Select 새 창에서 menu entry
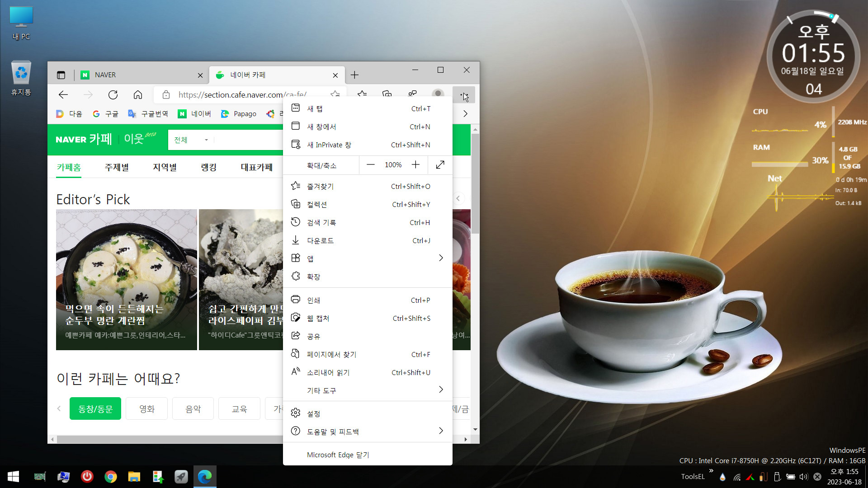This screenshot has height=488, width=868. point(368,127)
